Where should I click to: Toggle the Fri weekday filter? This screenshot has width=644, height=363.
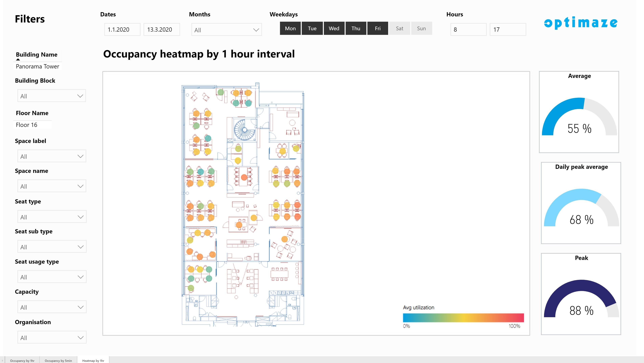377,29
